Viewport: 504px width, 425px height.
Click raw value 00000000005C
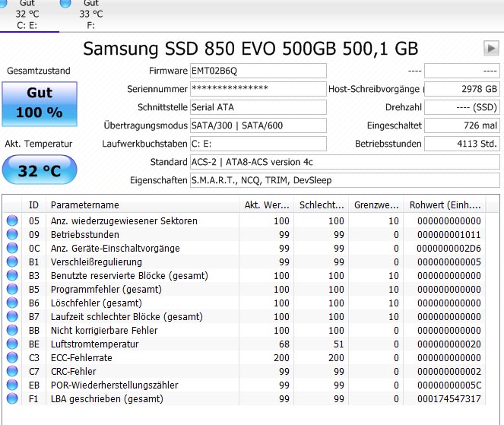449,385
